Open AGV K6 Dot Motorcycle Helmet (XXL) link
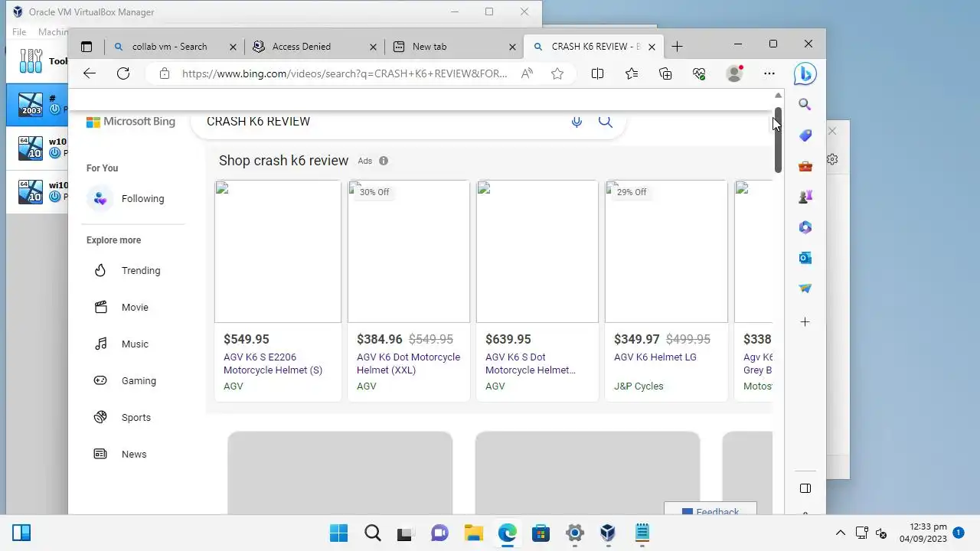This screenshot has width=980, height=551. pos(408,364)
